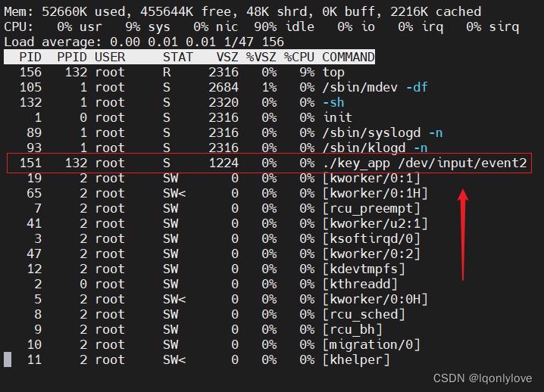This screenshot has height=392, width=544.
Task: Click the 'R' state of top process
Action: (x=167, y=73)
